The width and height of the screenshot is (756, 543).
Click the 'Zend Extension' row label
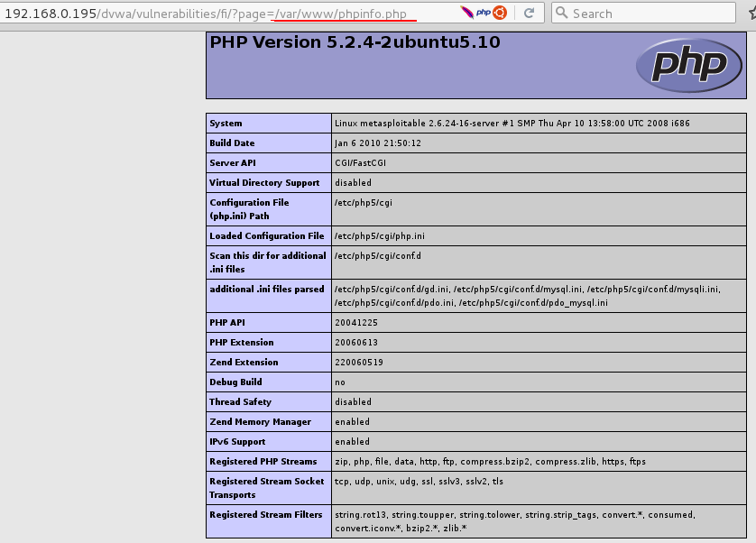(x=244, y=362)
